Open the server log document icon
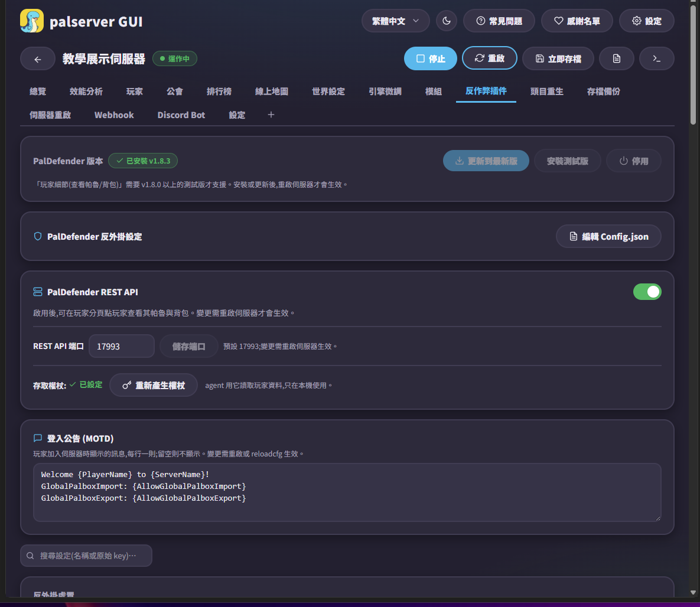This screenshot has height=607, width=700. (617, 58)
